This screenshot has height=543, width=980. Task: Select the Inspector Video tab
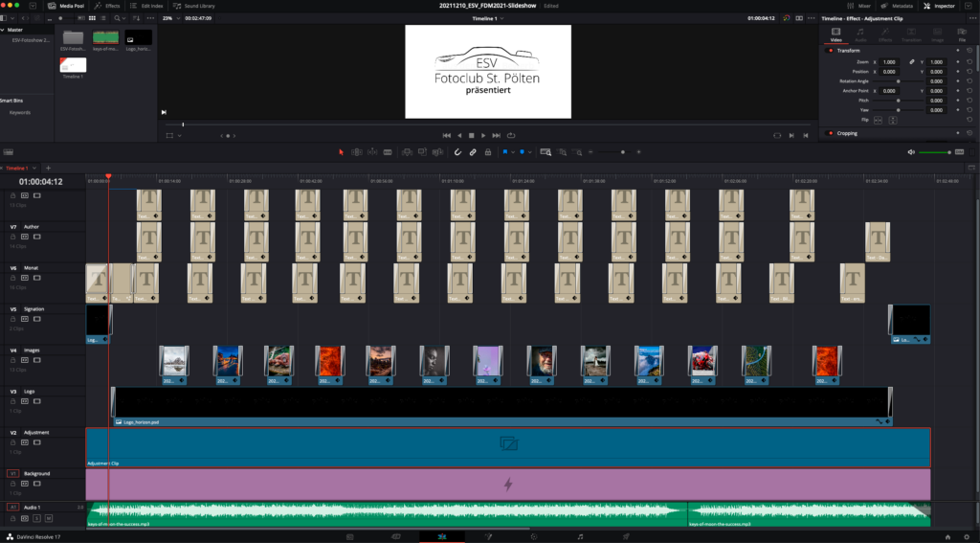pyautogui.click(x=835, y=35)
